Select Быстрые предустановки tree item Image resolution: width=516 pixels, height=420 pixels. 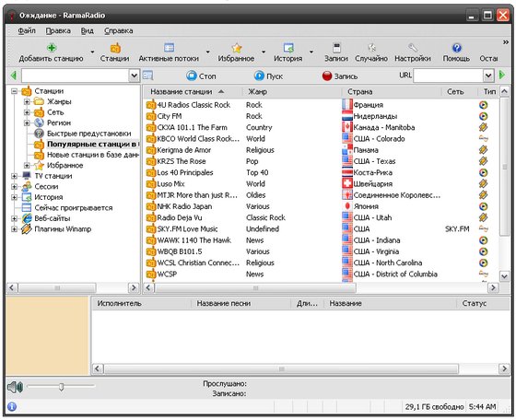tap(88, 134)
